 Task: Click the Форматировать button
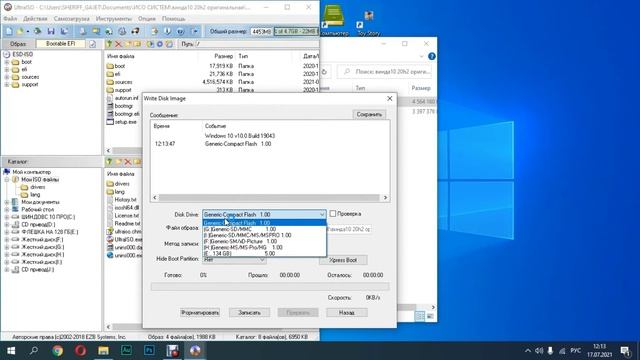click(200, 313)
